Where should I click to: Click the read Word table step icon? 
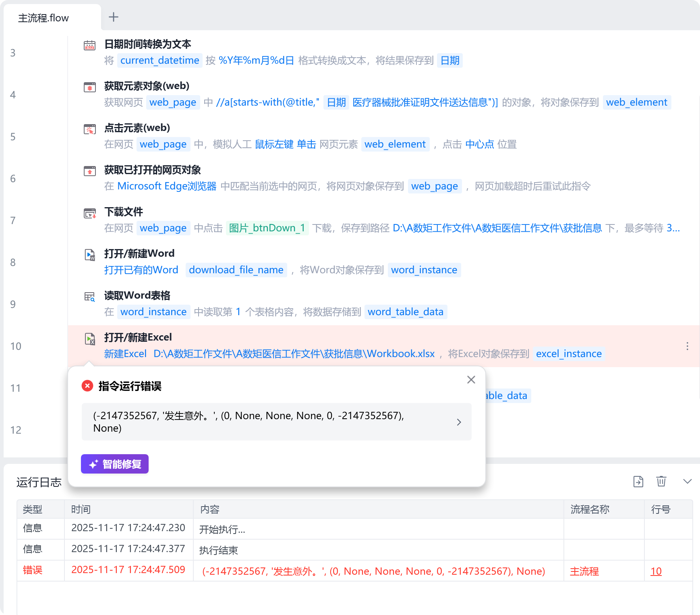point(89,297)
